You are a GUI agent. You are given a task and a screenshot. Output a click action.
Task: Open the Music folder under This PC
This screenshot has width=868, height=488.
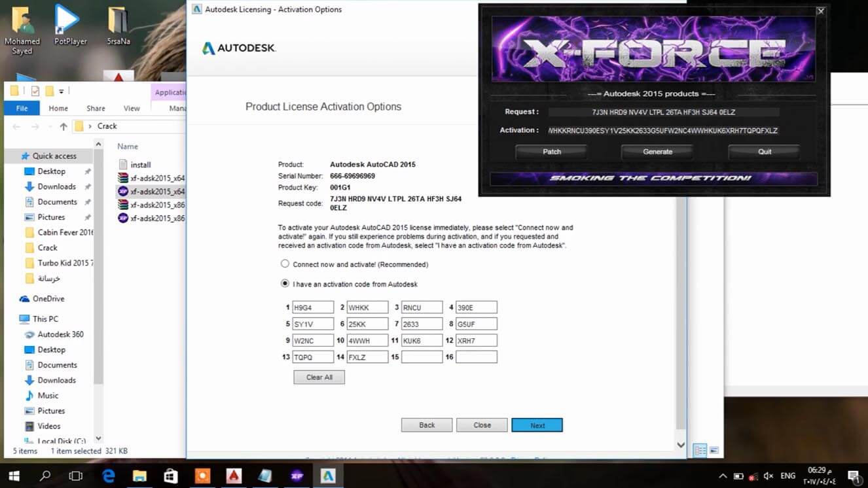[x=42, y=396]
